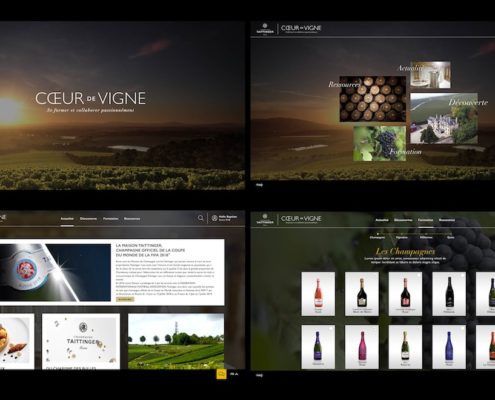Screen dimensions: 495x400
Task: Choose the Champagnes step in the sub-navigation timeline
Action: [377, 237]
